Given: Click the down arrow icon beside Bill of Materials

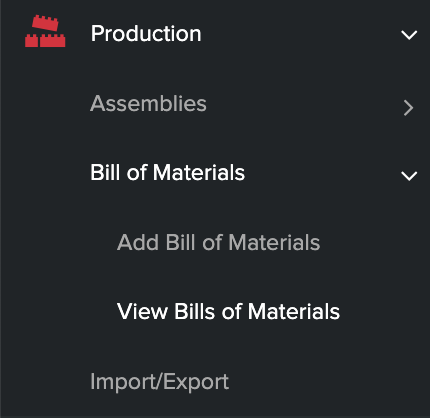Looking at the screenshot, I should click(x=409, y=176).
